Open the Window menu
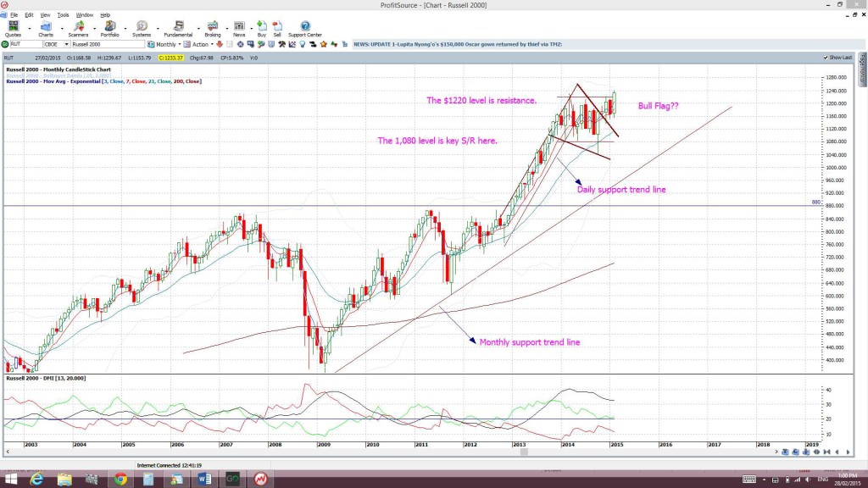The height and width of the screenshot is (488, 868). coord(84,15)
